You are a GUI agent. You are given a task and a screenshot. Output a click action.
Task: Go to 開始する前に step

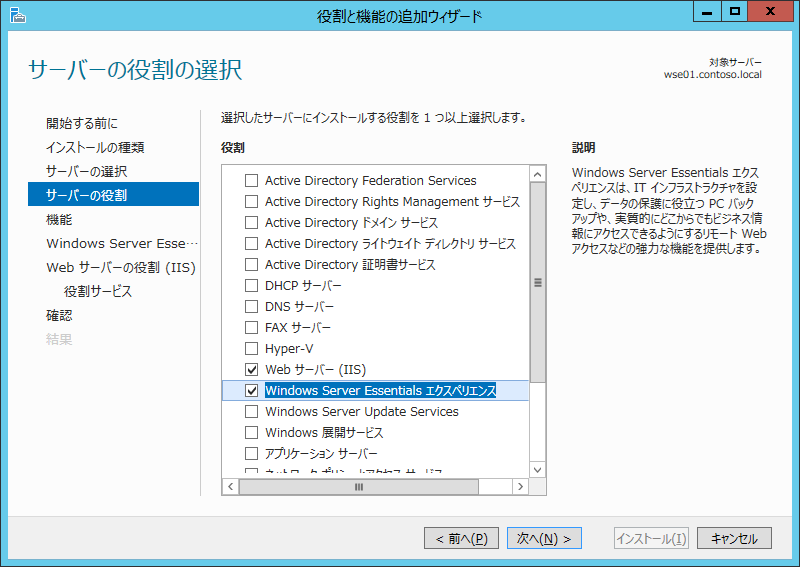tap(82, 123)
